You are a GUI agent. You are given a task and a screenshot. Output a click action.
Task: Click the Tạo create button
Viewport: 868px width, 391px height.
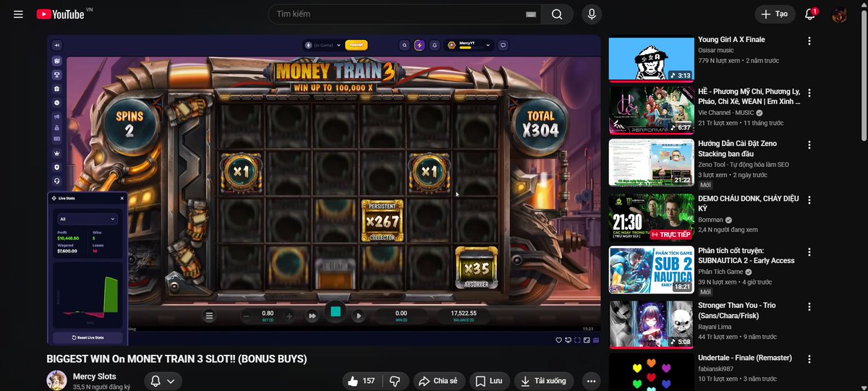(x=775, y=14)
